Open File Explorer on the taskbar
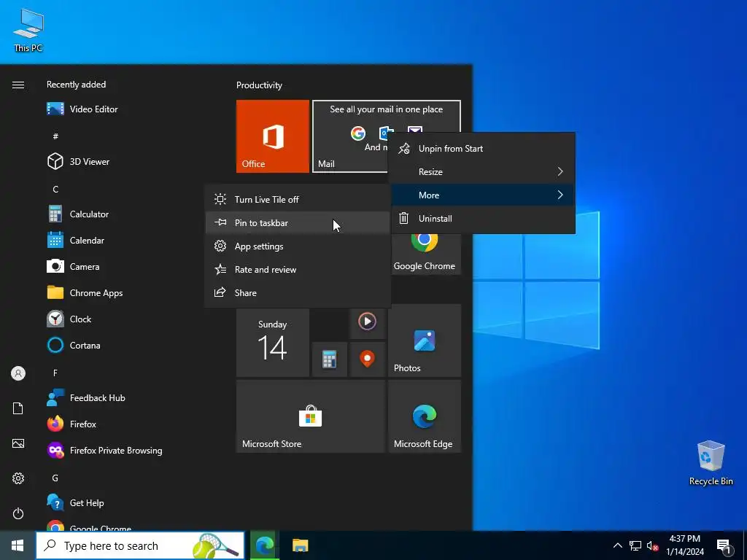Image resolution: width=747 pixels, height=560 pixels. pos(300,545)
